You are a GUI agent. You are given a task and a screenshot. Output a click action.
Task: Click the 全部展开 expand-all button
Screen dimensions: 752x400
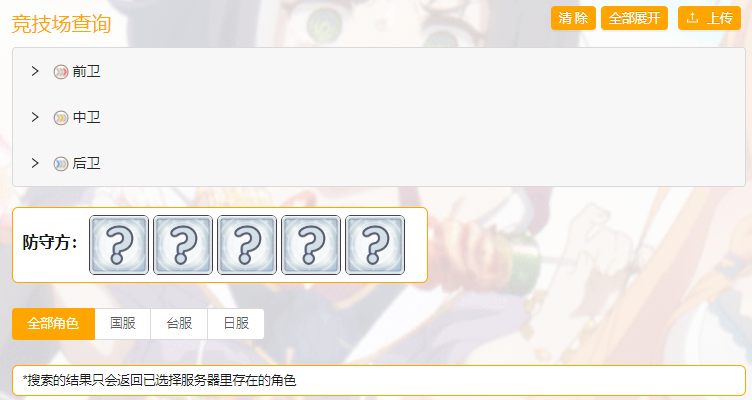(634, 18)
